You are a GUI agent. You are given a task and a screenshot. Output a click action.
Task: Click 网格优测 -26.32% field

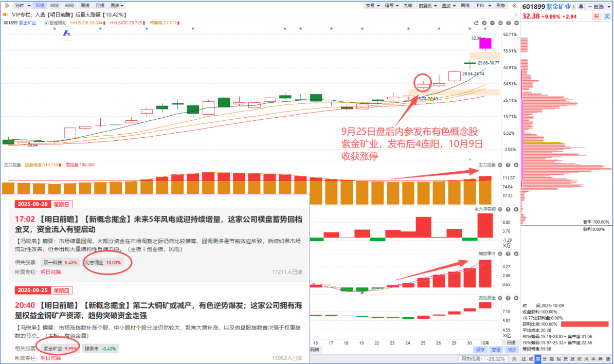click(484, 359)
